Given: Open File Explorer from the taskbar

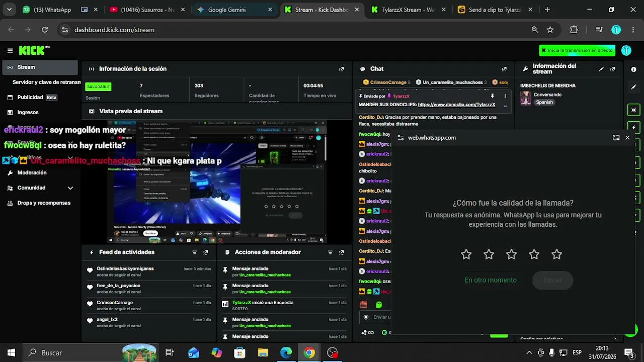Looking at the screenshot, I should 263,352.
